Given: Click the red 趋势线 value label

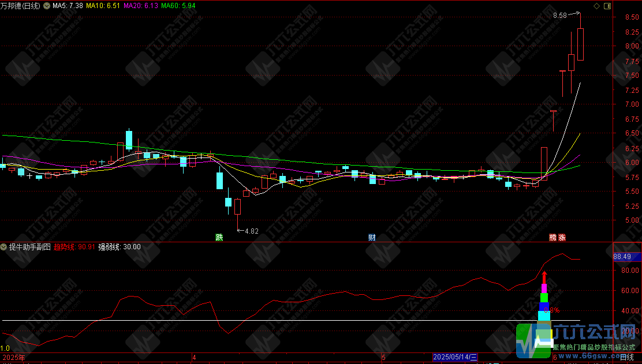Looking at the screenshot, I should pyautogui.click(x=74, y=247).
